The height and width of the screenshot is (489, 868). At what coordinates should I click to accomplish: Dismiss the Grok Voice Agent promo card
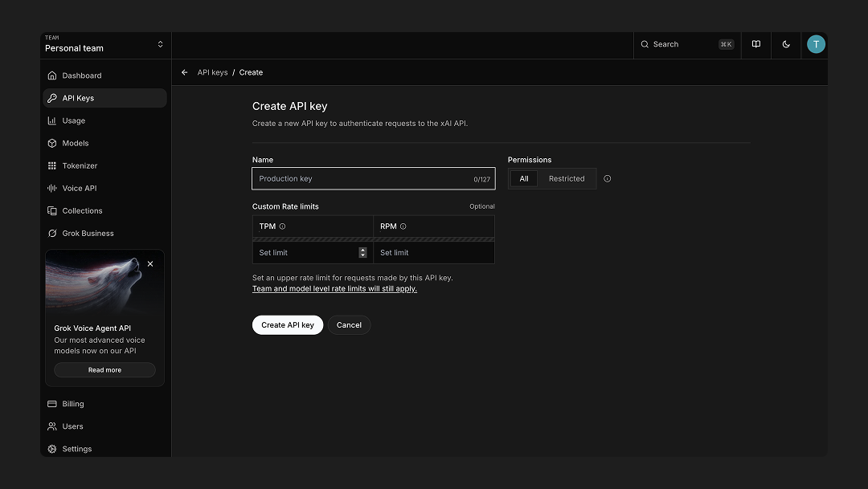point(150,264)
